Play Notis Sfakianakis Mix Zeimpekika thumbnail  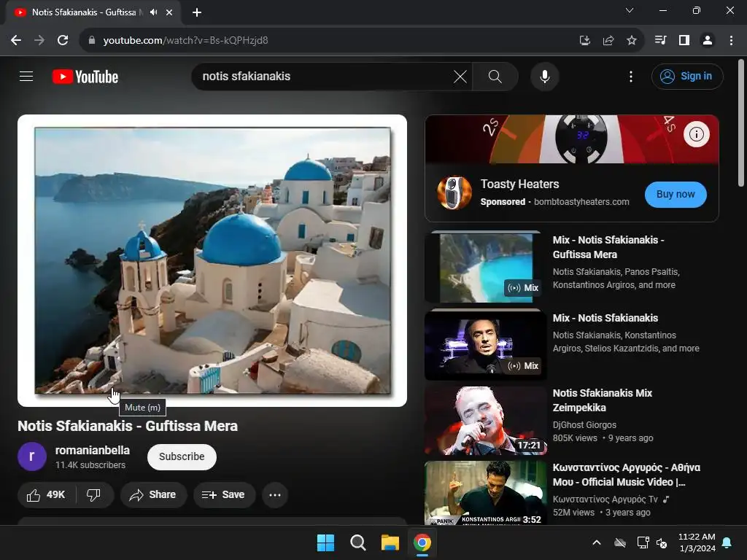[485, 421]
